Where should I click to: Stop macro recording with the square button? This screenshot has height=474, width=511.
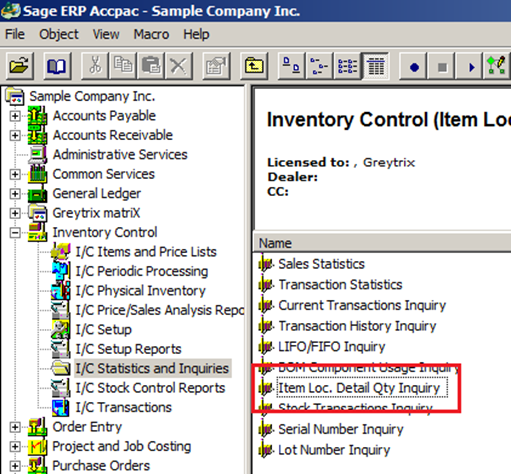pyautogui.click(x=442, y=67)
